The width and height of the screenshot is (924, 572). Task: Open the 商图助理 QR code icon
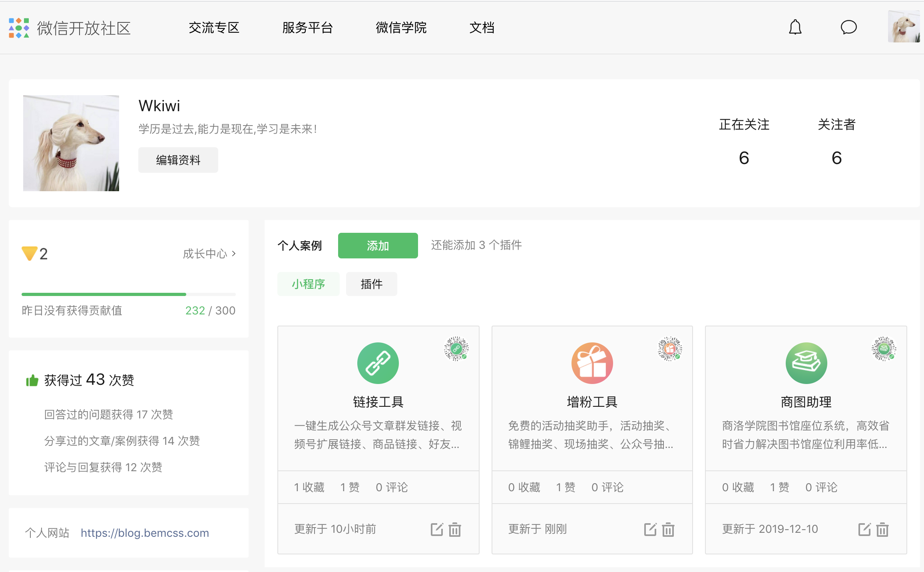click(x=884, y=349)
